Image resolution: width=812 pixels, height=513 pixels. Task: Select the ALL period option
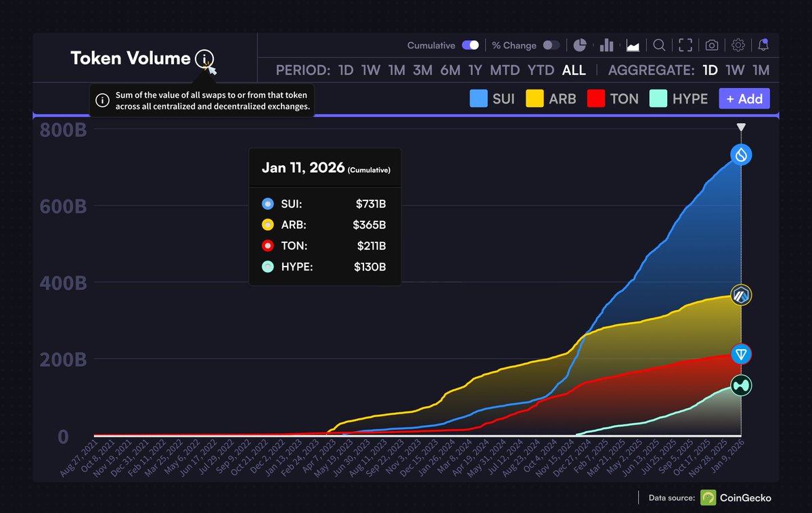[574, 70]
